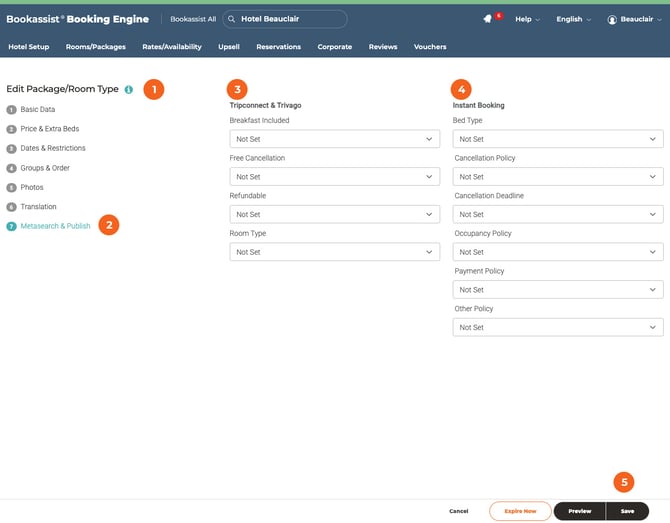Image resolution: width=670 pixels, height=523 pixels.
Task: Open the Cancellation Policy dropdown
Action: coord(557,177)
